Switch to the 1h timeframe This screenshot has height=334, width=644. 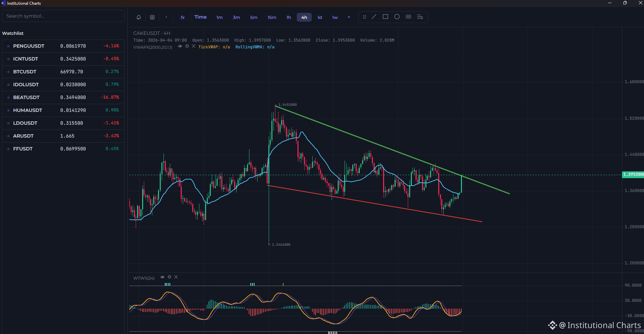(289, 17)
